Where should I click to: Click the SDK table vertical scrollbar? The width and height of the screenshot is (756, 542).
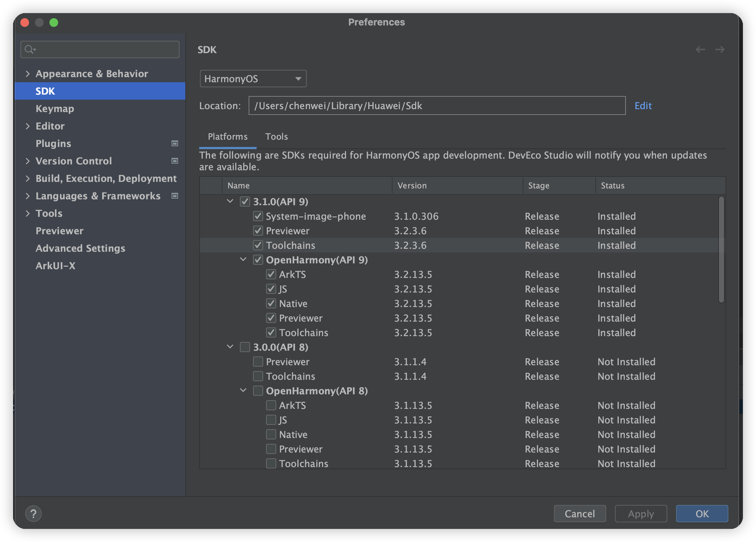click(x=721, y=250)
